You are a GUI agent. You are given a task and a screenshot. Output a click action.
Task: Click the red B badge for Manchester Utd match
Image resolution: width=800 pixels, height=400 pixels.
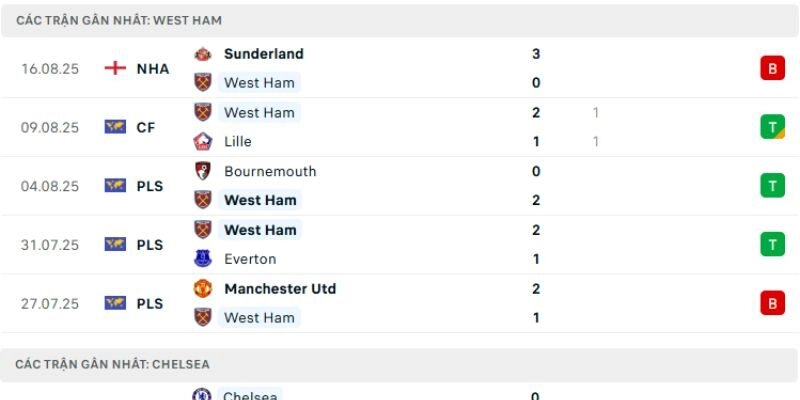click(x=771, y=303)
